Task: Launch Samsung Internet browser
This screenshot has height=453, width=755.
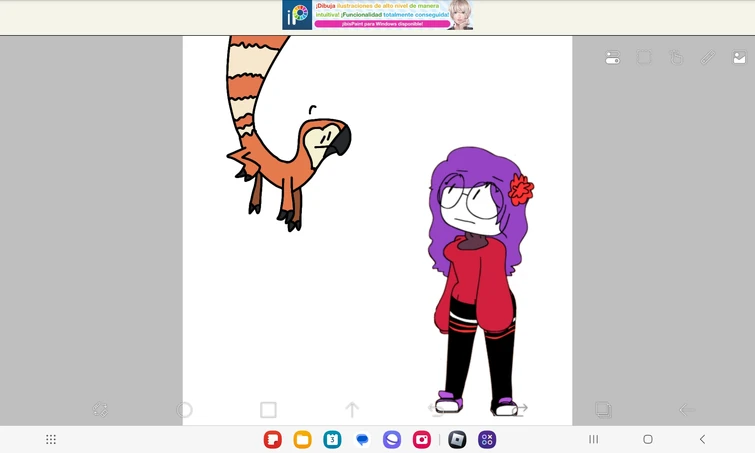Action: click(x=392, y=439)
